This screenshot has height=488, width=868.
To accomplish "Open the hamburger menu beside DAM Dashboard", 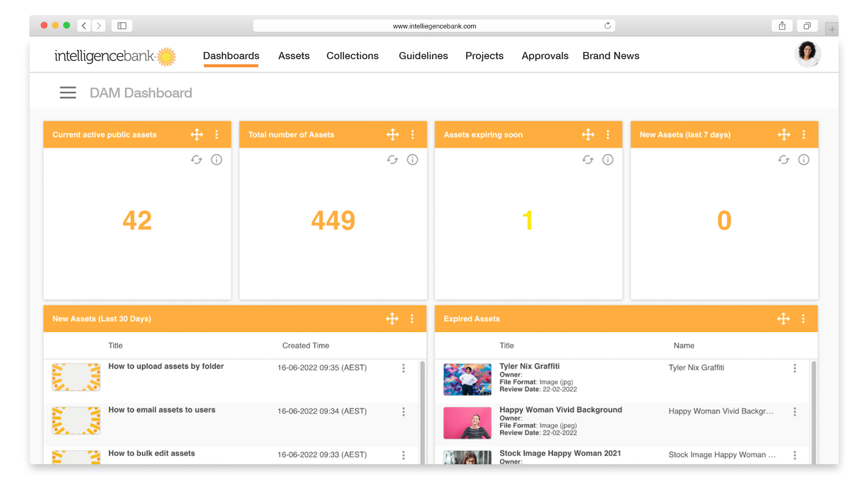I will tap(68, 93).
